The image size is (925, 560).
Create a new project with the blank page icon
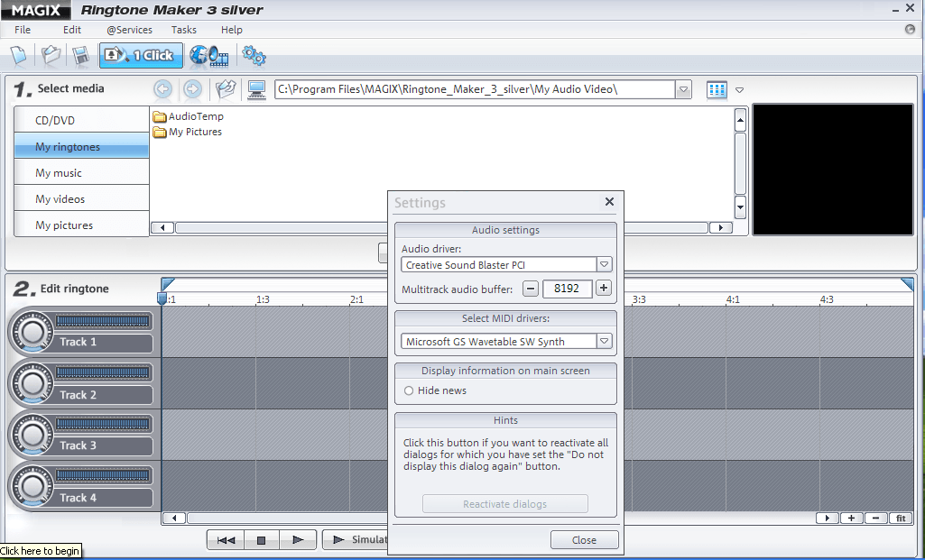pos(19,55)
